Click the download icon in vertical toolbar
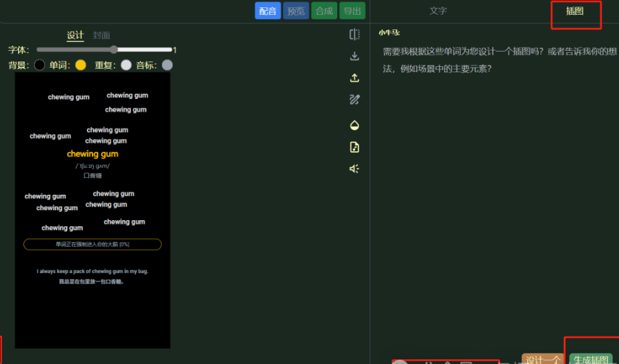The image size is (619, 364). point(355,56)
